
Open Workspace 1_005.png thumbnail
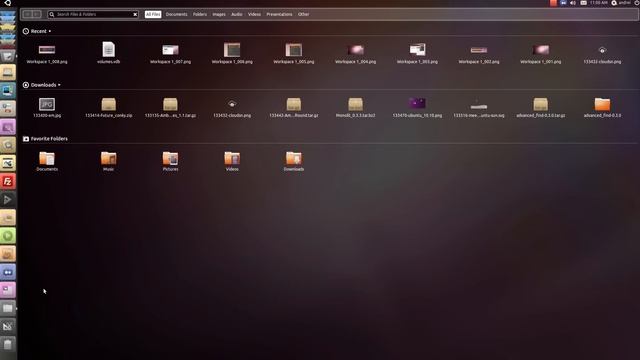(x=293, y=50)
